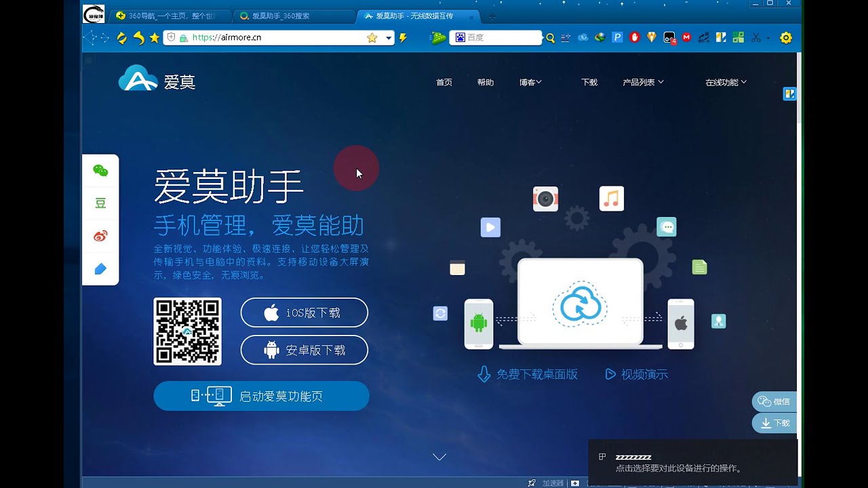Click the 启动爱莫功能页 button
The width and height of the screenshot is (868, 488).
pos(262,396)
